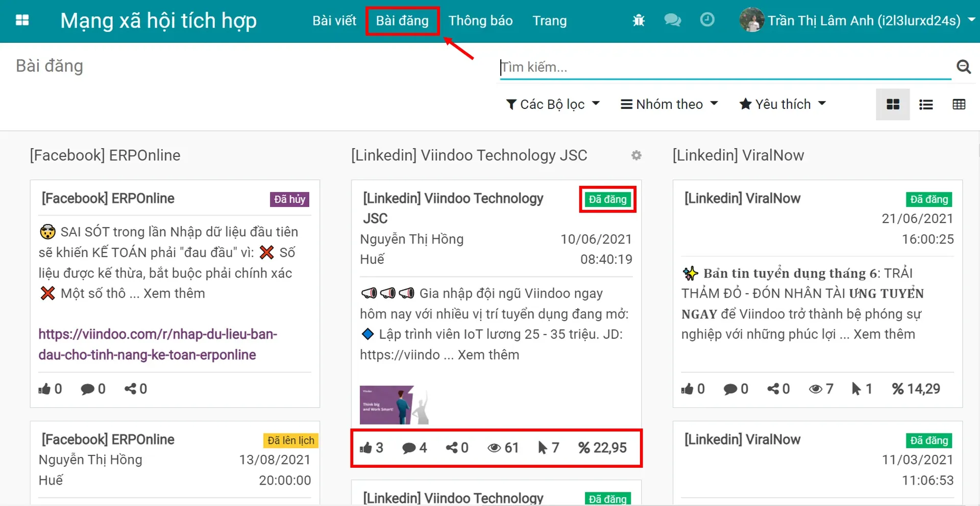Image resolution: width=980 pixels, height=506 pixels.
Task: Expand Xem thêm on ViralNow June post
Action: (884, 334)
